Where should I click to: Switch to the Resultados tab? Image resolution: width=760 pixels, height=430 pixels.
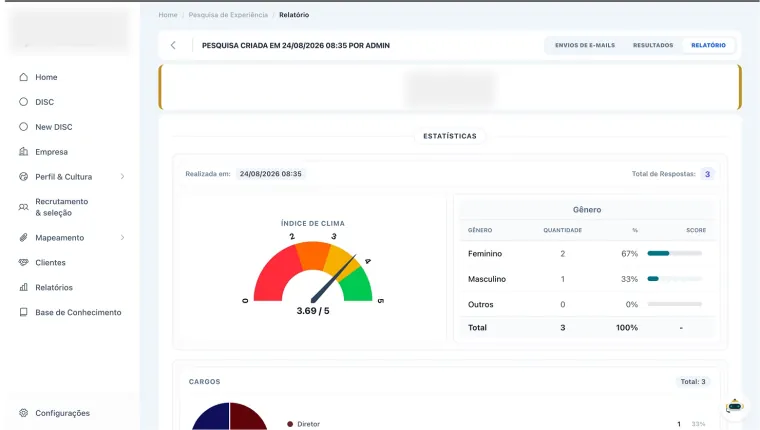[653, 45]
